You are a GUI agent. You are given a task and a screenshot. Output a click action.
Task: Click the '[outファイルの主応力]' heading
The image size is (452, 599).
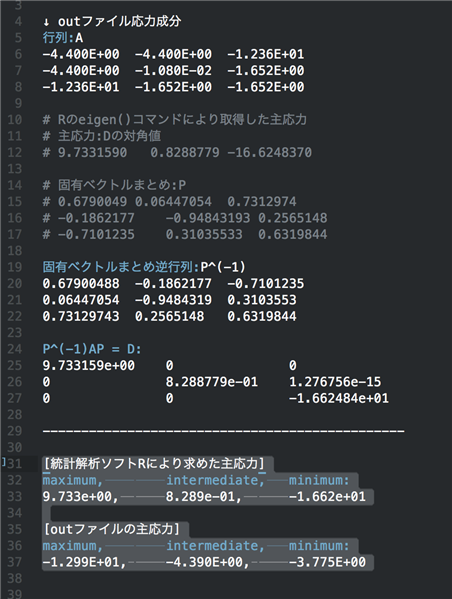point(111,529)
